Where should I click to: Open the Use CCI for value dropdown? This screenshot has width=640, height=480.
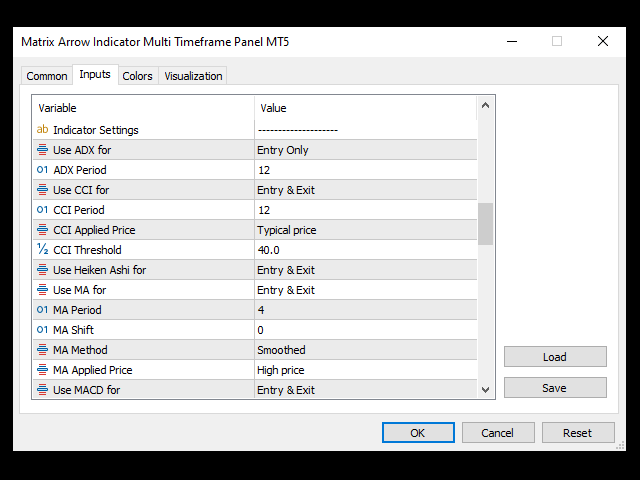coord(366,190)
